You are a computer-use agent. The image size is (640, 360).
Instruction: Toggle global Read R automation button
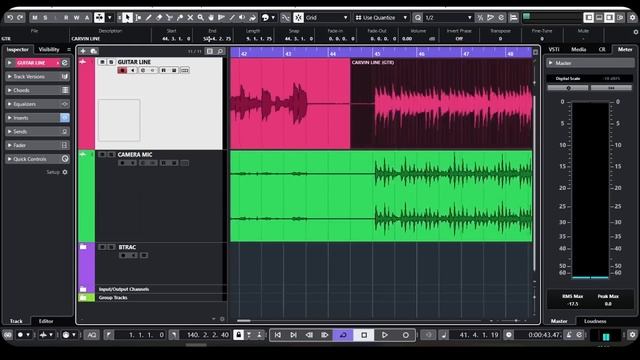[66, 18]
